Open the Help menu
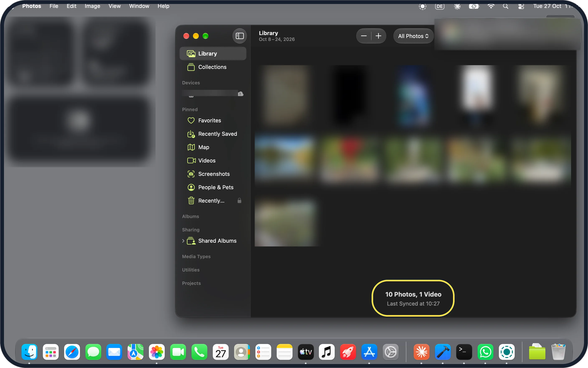 163,6
